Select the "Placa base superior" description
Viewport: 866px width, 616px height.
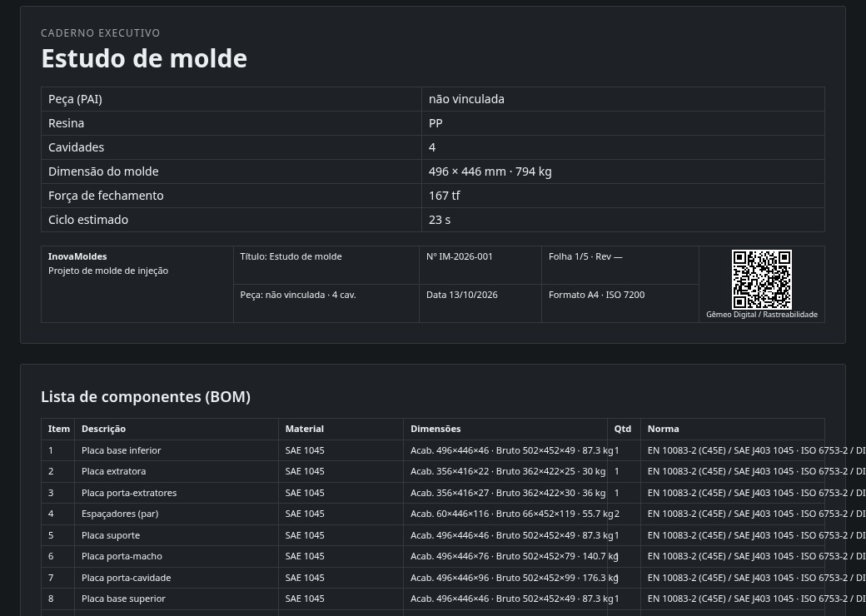(124, 599)
